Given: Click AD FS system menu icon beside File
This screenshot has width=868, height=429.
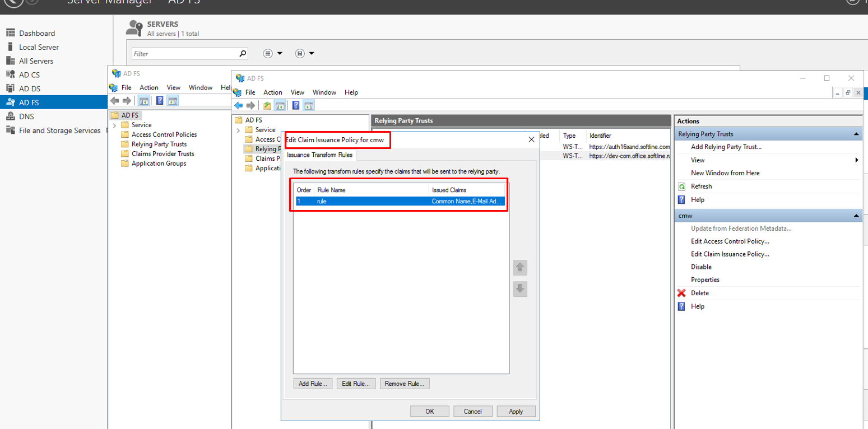Looking at the screenshot, I should (237, 92).
